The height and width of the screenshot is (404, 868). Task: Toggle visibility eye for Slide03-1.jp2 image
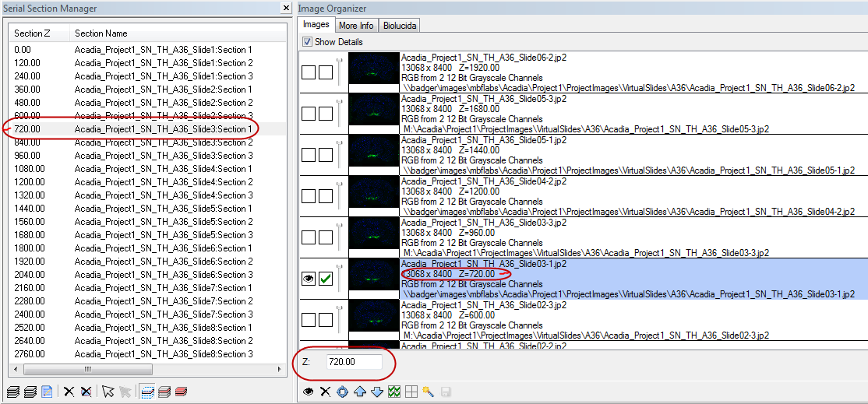coord(309,279)
